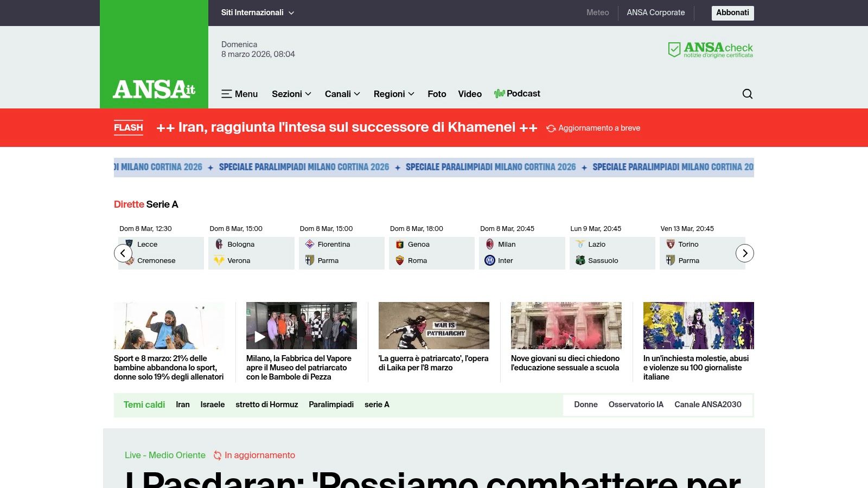Select the Roma club crest
The height and width of the screenshot is (488, 868).
399,260
